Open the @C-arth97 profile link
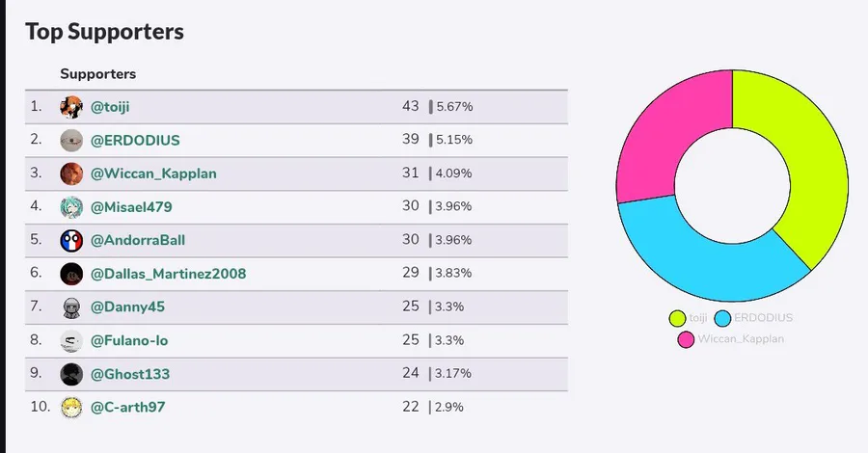This screenshot has height=453, width=868. click(x=128, y=407)
